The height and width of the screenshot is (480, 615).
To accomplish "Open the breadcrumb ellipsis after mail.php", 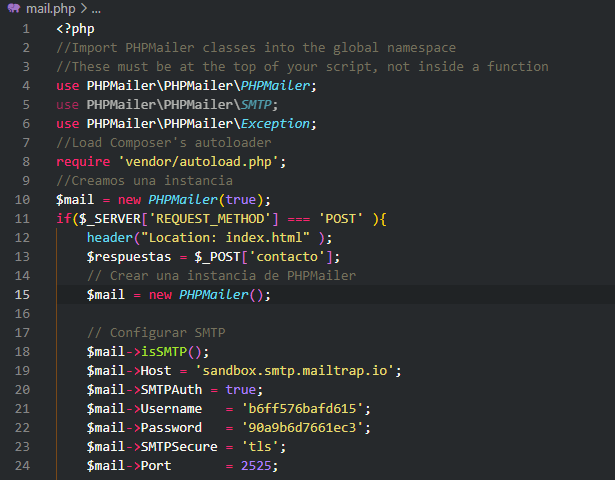I will [x=96, y=9].
